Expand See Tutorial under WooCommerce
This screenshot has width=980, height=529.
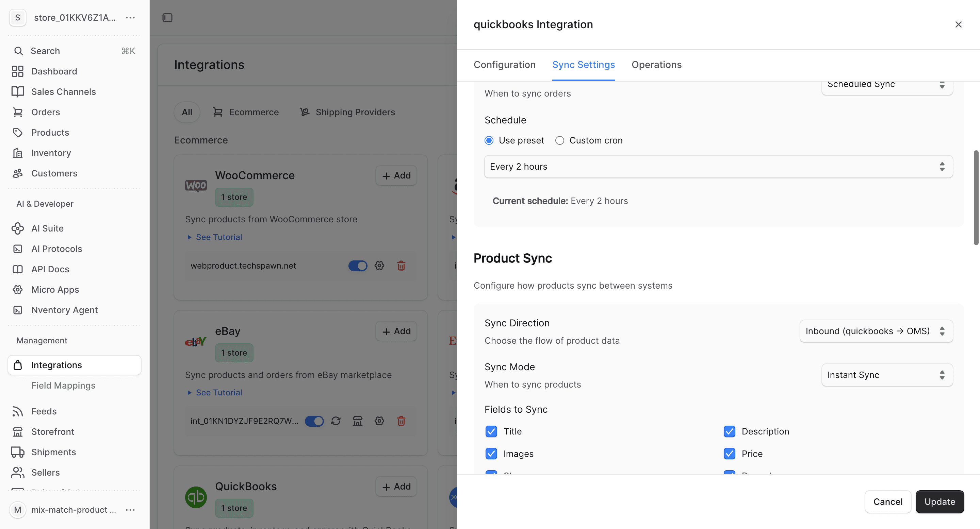coord(215,237)
